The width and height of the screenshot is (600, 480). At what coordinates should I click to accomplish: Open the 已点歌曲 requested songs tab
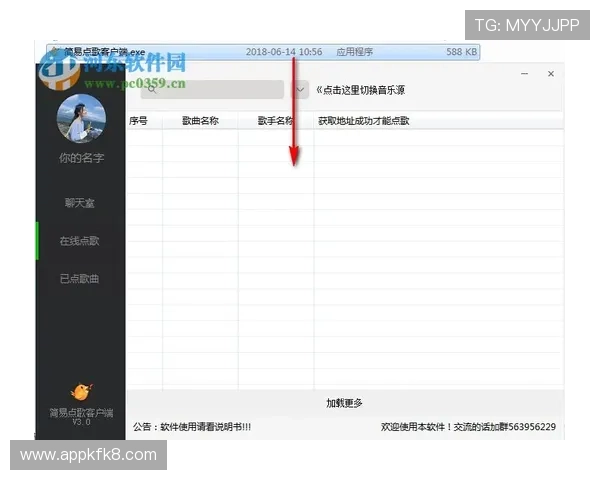tap(80, 279)
